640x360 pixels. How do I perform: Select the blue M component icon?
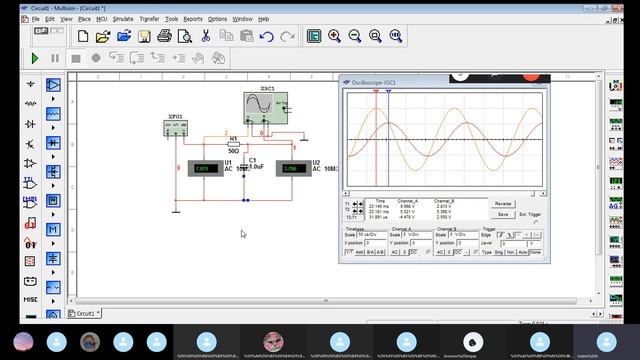click(x=53, y=229)
